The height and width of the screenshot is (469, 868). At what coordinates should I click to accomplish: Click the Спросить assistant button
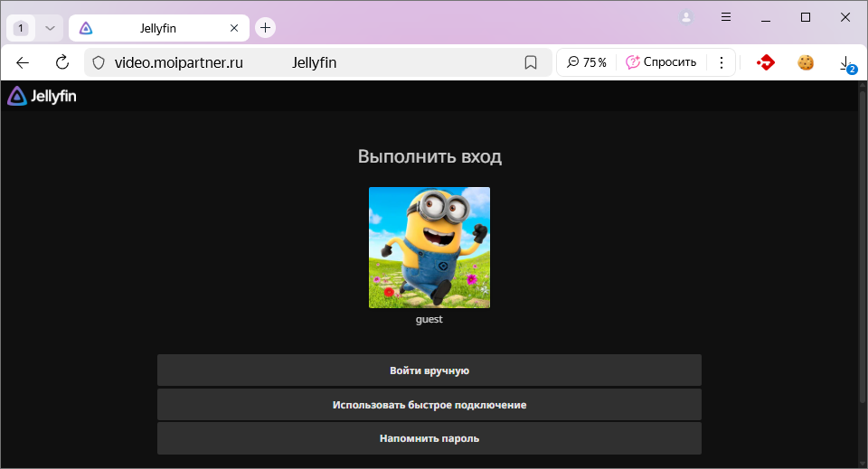click(661, 62)
